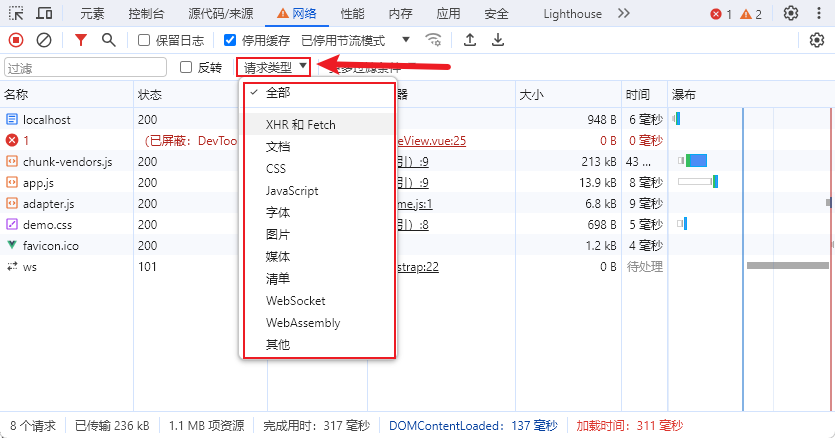The image size is (835, 438).
Task: Sort by the 名称 column header
Action: [67, 95]
